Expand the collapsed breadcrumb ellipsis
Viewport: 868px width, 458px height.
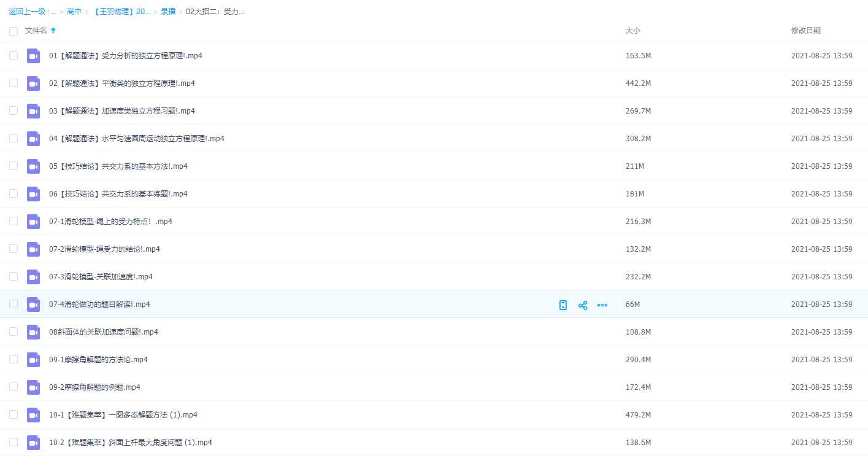click(x=54, y=12)
